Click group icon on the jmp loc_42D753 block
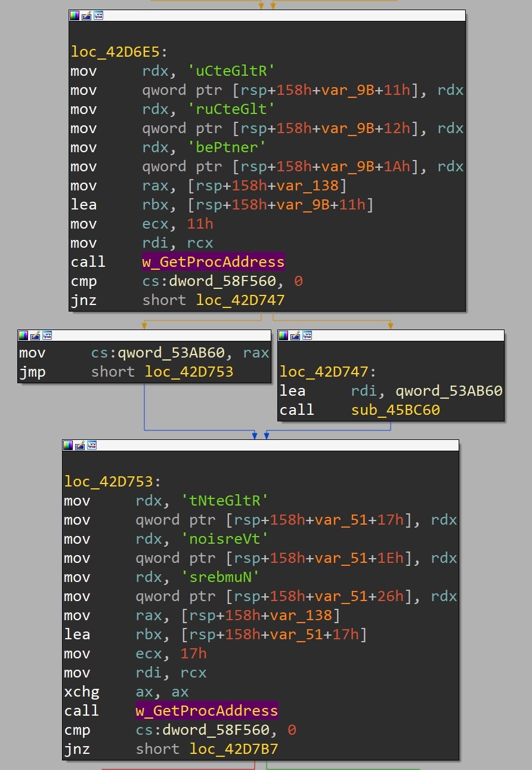Screen dimensions: 532x770 (x=47, y=335)
